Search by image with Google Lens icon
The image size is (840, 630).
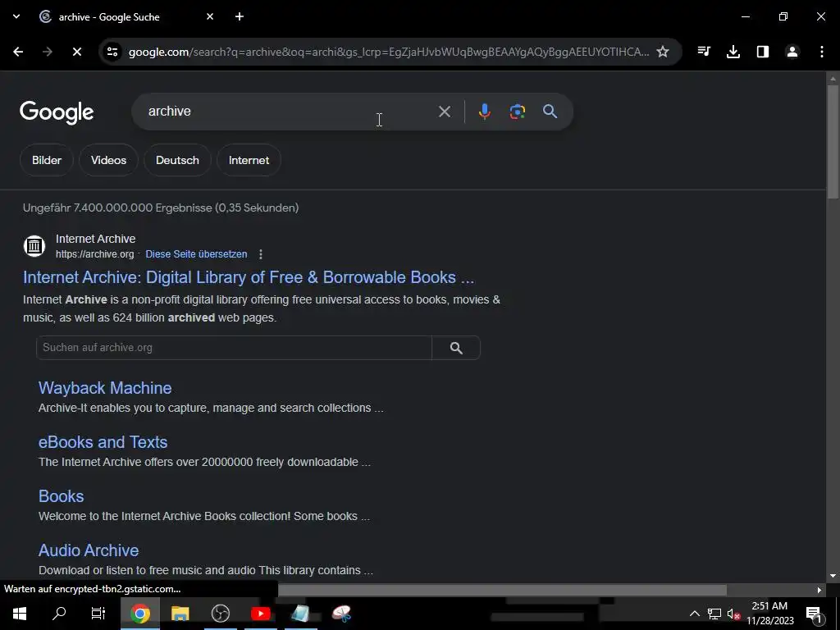pyautogui.click(x=517, y=112)
